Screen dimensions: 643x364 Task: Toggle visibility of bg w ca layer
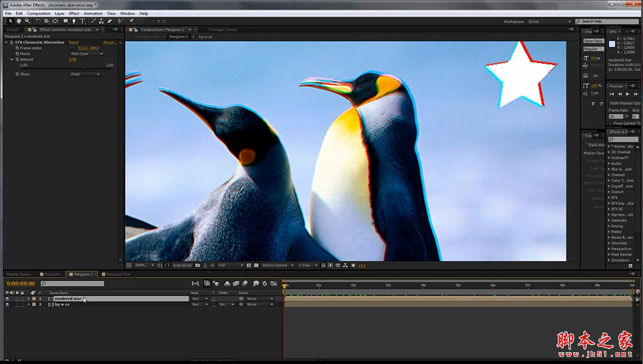[7, 304]
